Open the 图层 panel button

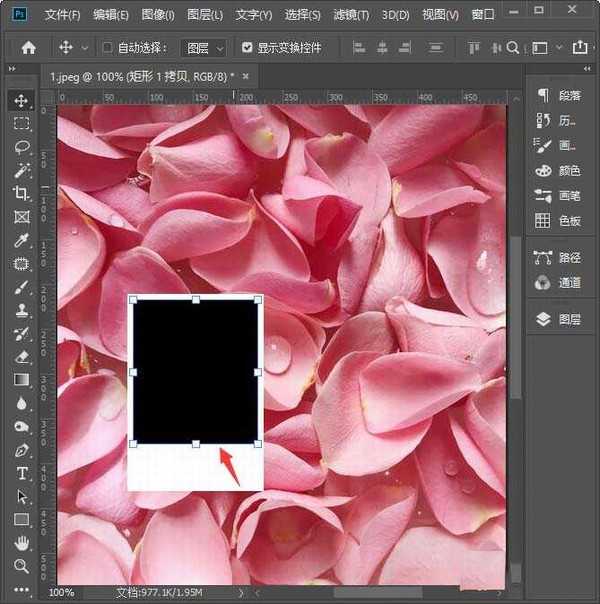[x=559, y=320]
